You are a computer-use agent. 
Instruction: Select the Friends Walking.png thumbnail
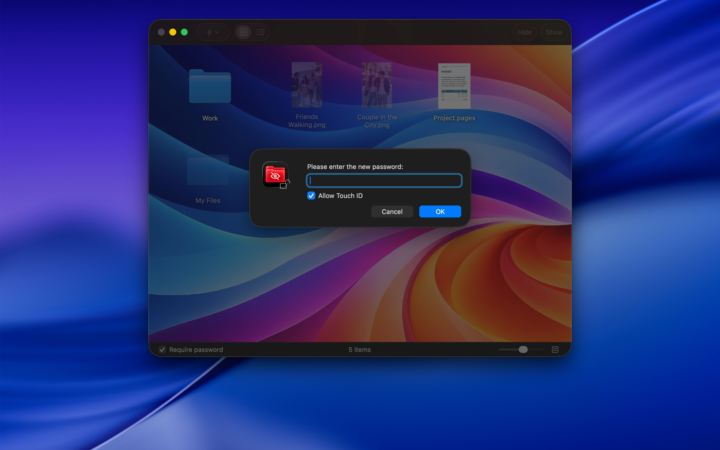click(x=307, y=85)
